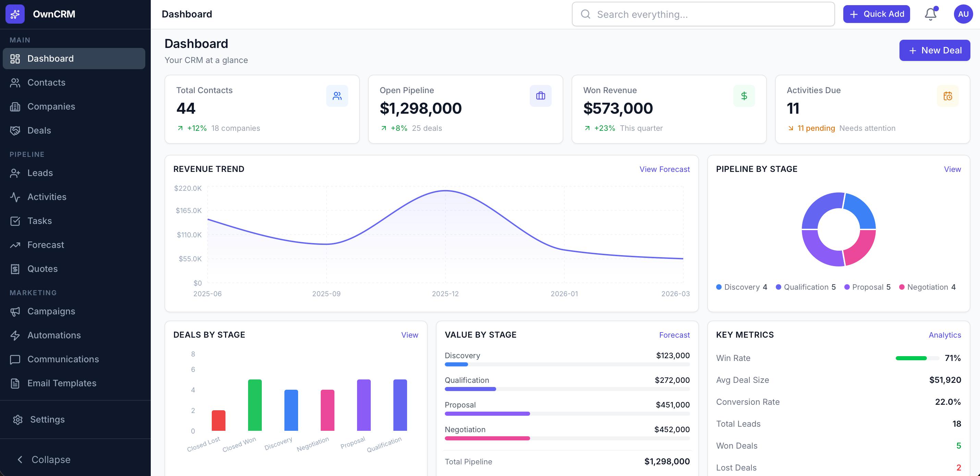
Task: Open the Contacts section icon in sidebar
Action: pyautogui.click(x=15, y=82)
